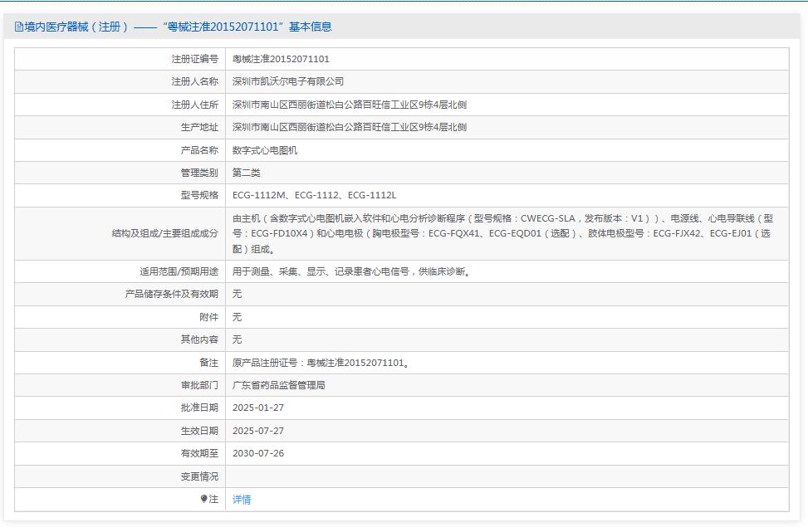Click the 备注 original registration number text
Screen dimensions: 808x532
click(321, 363)
